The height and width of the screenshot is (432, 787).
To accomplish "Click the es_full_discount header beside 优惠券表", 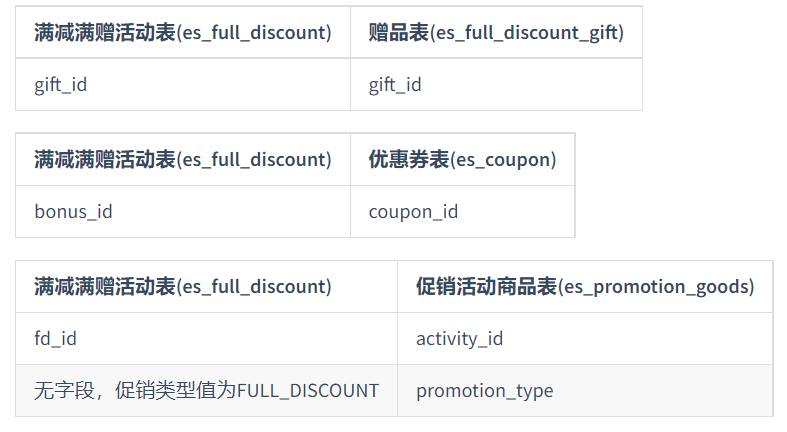I will point(183,160).
